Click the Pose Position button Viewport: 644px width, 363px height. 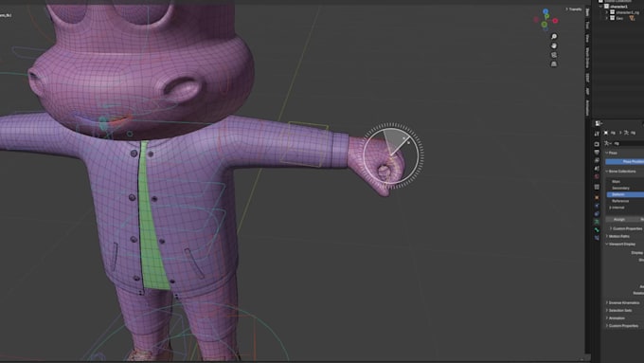click(x=625, y=161)
